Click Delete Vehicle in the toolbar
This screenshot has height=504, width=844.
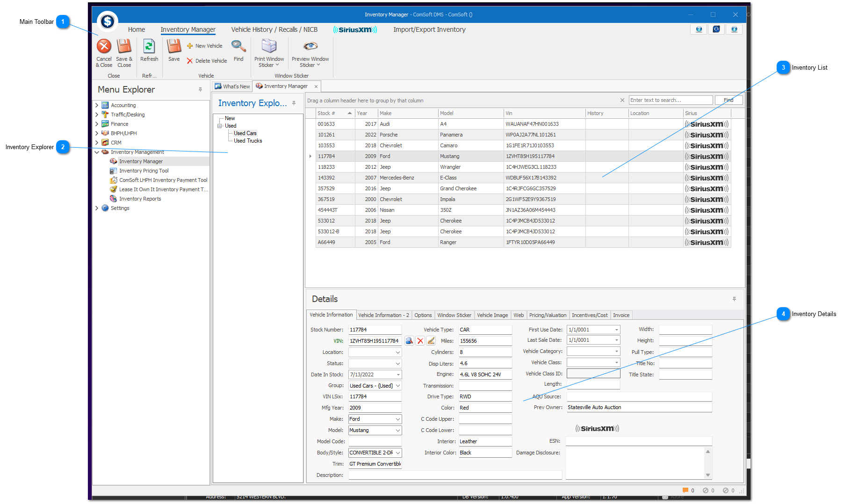(x=207, y=61)
